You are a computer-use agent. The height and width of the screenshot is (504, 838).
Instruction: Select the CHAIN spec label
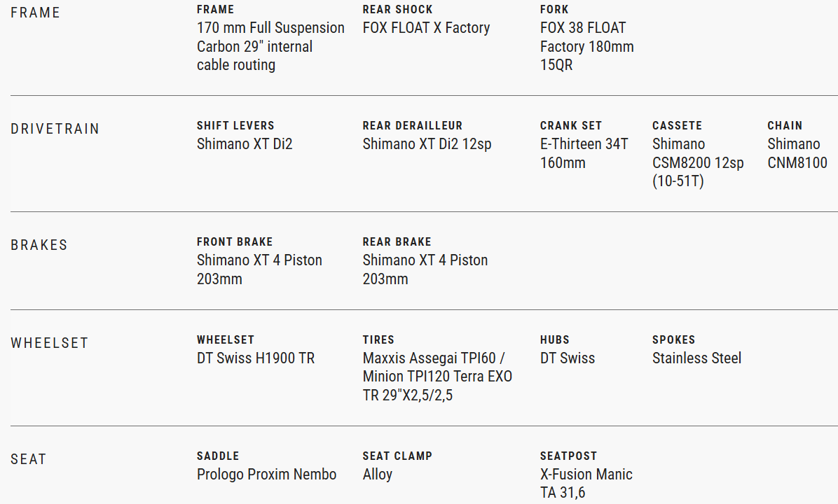click(x=785, y=126)
